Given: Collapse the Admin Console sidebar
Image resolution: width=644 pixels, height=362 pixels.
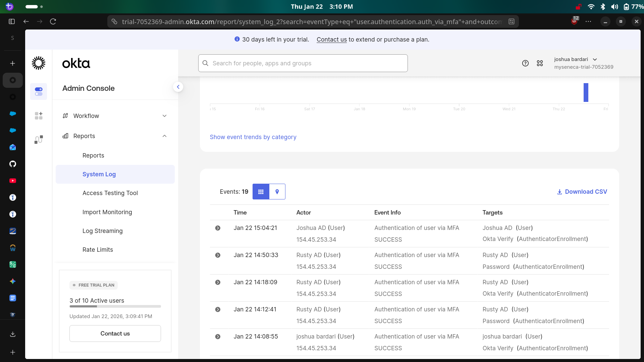Looking at the screenshot, I should 178,87.
